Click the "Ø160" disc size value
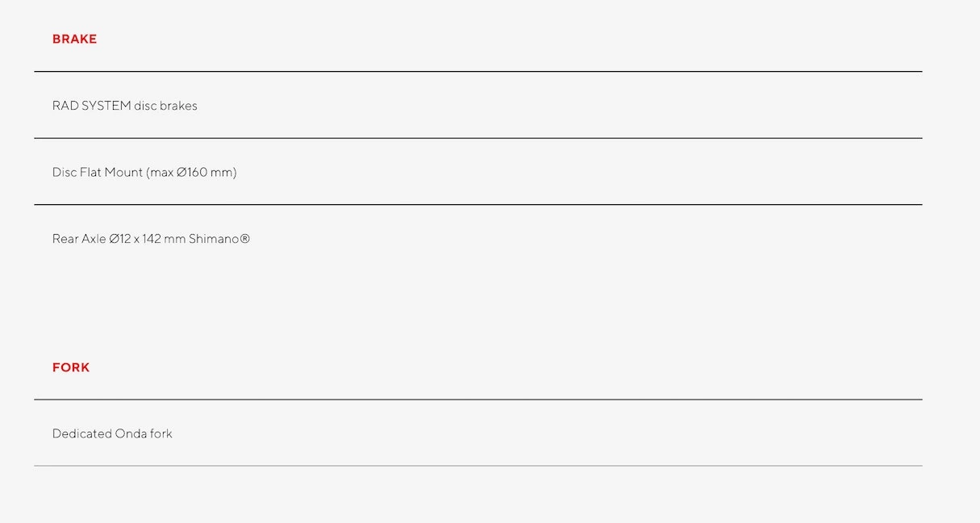The height and width of the screenshot is (523, 980). click(x=191, y=172)
